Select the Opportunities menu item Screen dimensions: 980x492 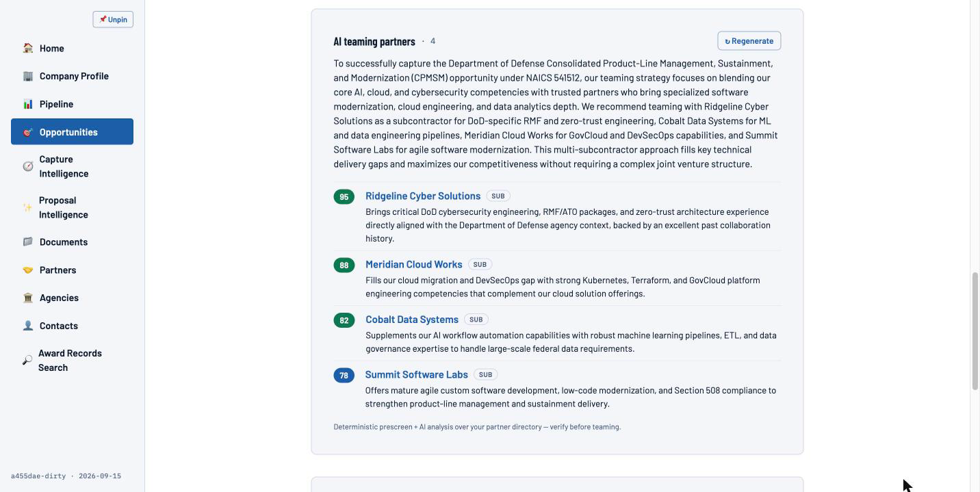pos(72,131)
